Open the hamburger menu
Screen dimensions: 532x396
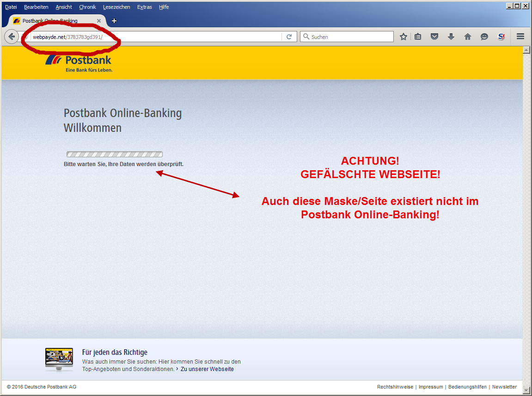[520, 37]
